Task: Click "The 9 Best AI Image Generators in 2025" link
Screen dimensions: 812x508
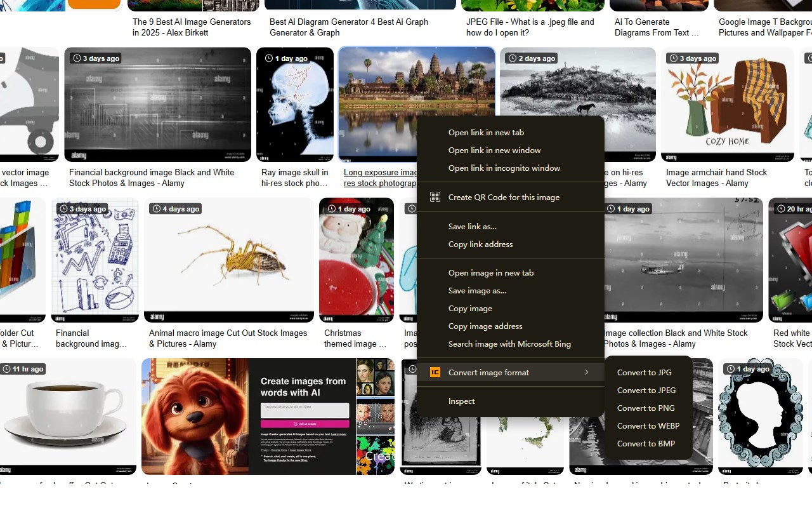Action: pos(192,27)
